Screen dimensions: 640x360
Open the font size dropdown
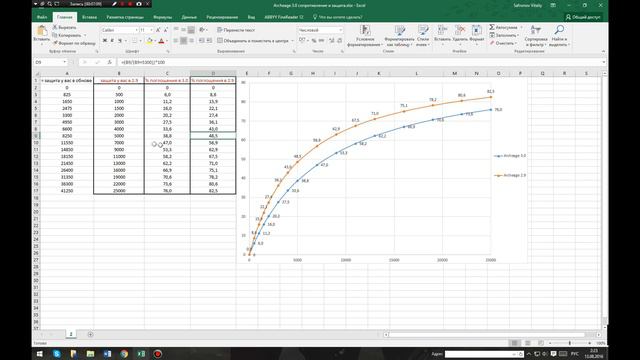(151, 30)
